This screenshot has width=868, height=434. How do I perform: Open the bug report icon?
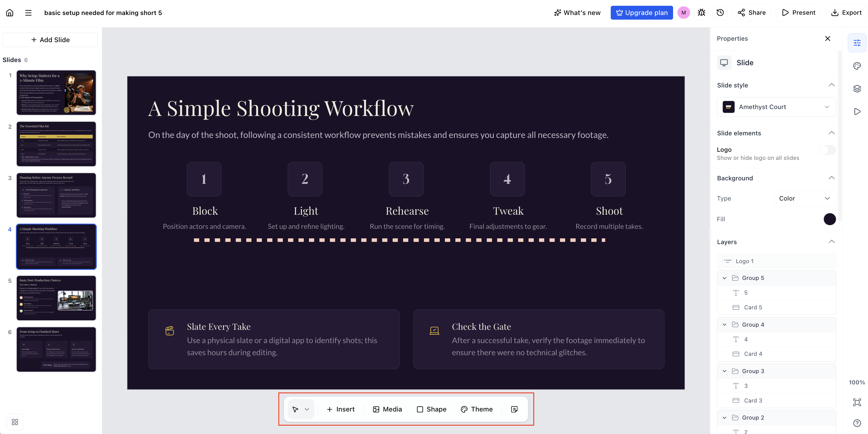[x=701, y=13]
